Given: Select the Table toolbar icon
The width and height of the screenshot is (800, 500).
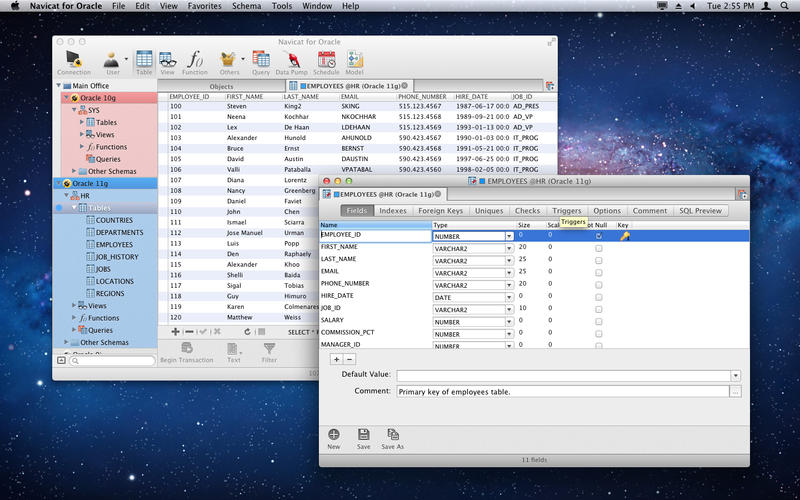Looking at the screenshot, I should pyautogui.click(x=144, y=63).
